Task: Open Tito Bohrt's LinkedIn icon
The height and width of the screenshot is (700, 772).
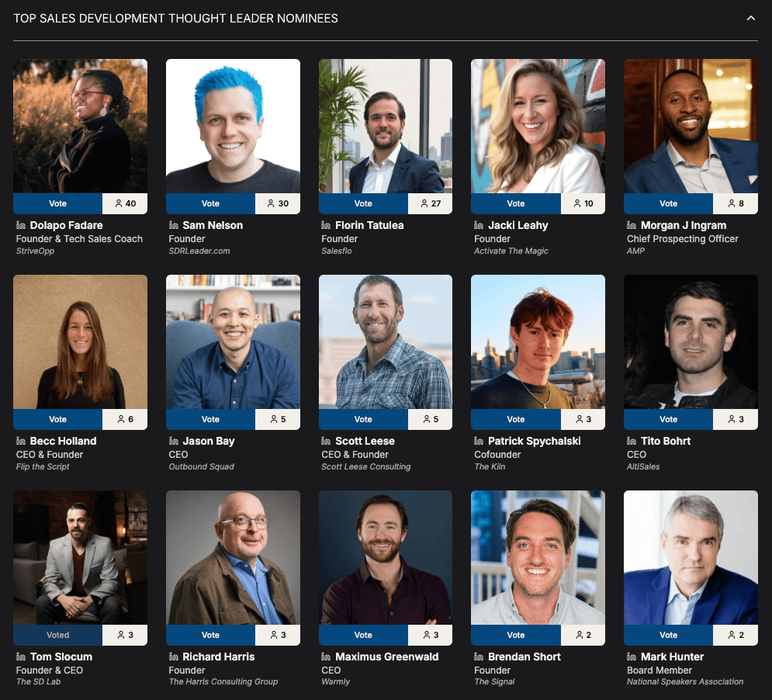Action: 632,441
